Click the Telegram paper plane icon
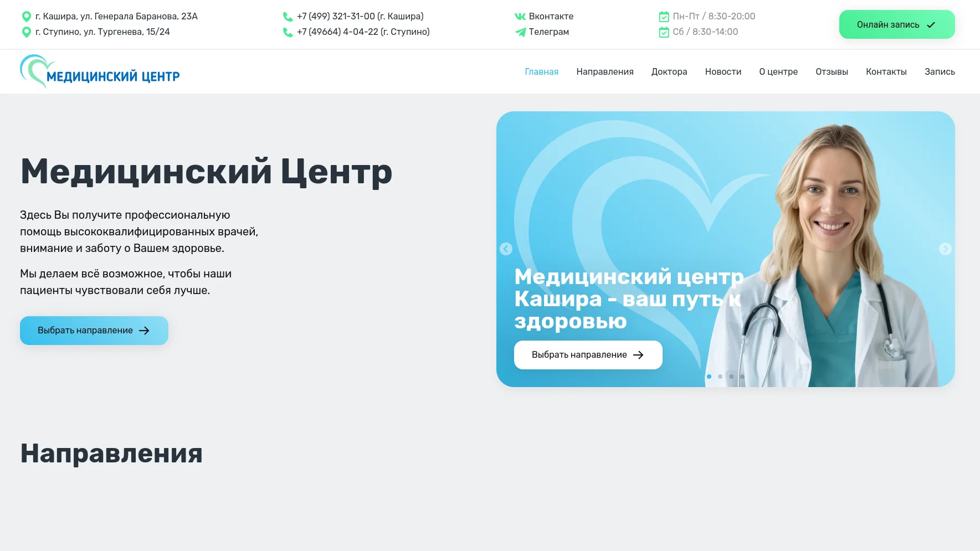This screenshot has width=980, height=551. (x=520, y=32)
